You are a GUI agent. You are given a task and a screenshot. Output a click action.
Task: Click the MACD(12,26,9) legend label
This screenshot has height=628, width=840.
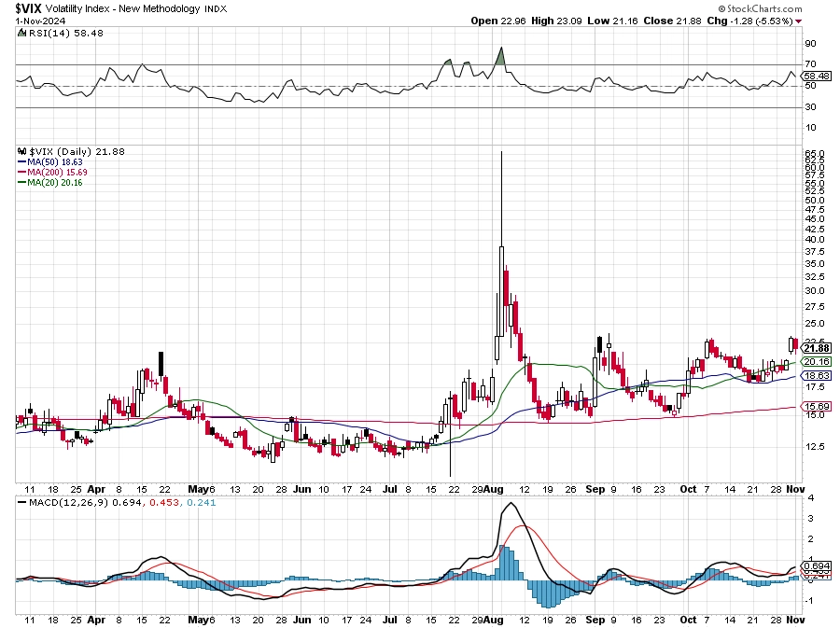[68, 503]
